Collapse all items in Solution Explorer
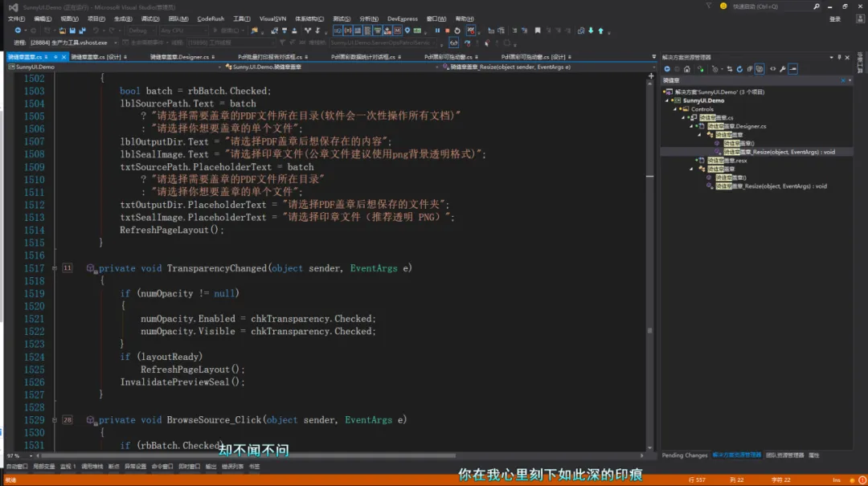Image resolution: width=868 pixels, height=486 pixels. pos(750,69)
